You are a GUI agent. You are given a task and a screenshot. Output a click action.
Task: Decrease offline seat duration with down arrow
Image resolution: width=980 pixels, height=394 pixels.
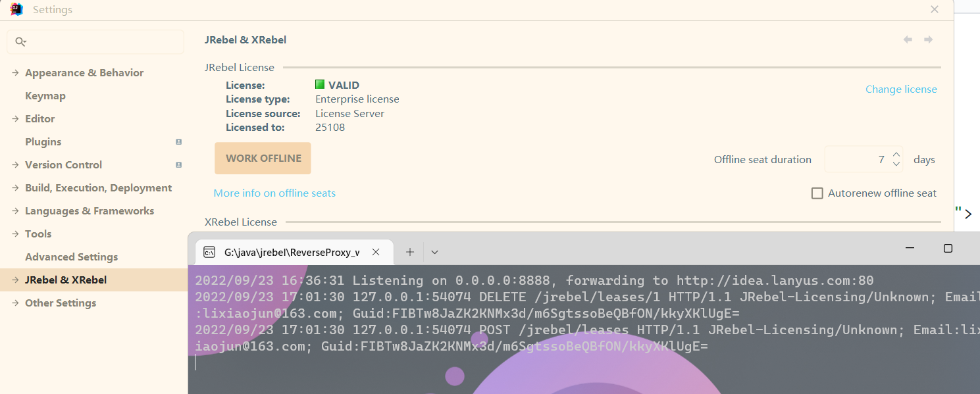[x=896, y=164]
